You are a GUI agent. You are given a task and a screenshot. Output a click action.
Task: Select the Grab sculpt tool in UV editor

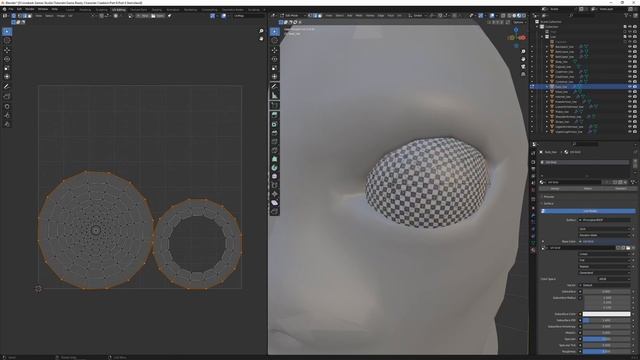(7, 106)
